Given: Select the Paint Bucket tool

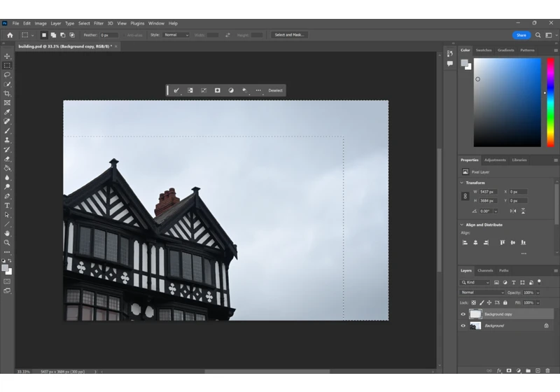Looking at the screenshot, I should [x=7, y=168].
